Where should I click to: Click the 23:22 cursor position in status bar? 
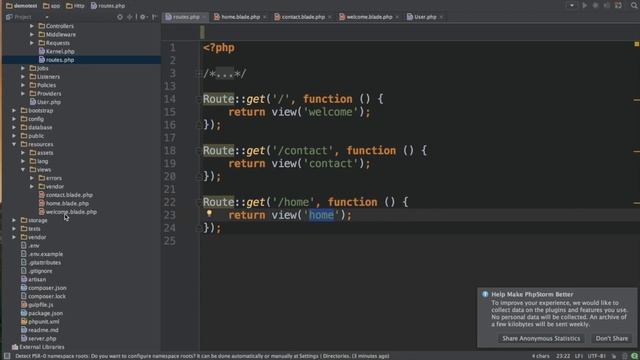click(x=563, y=356)
